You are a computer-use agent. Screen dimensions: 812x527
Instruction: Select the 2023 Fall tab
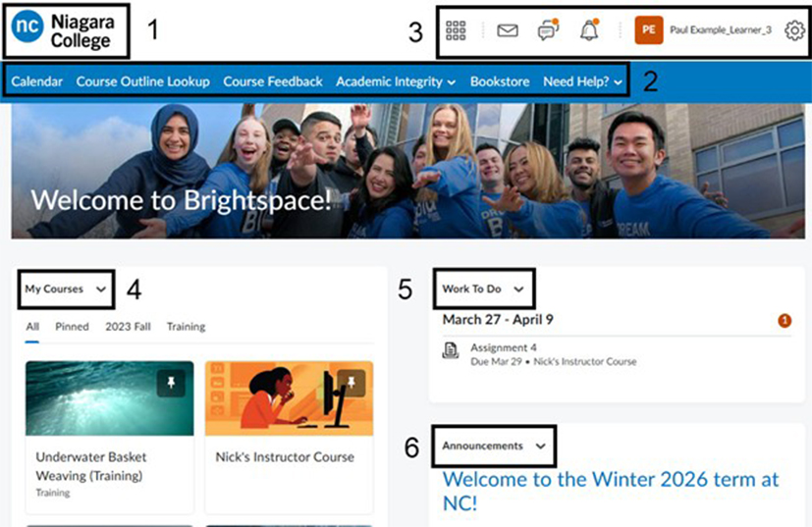point(128,327)
